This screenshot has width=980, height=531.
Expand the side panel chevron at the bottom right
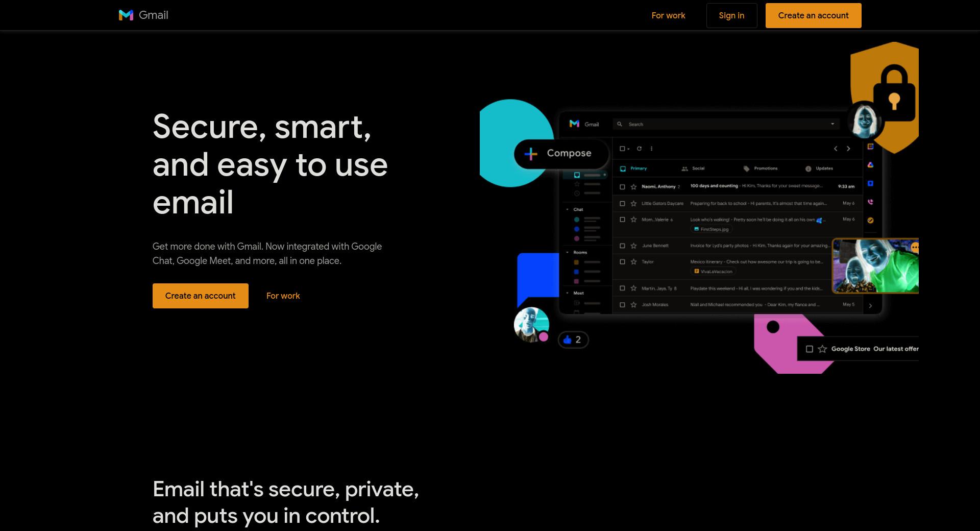point(870,306)
